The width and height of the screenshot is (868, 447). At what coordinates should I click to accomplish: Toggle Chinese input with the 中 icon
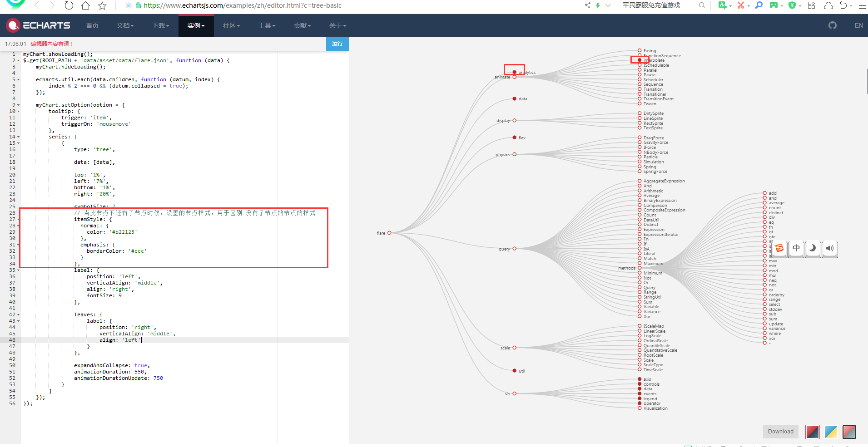[796, 249]
